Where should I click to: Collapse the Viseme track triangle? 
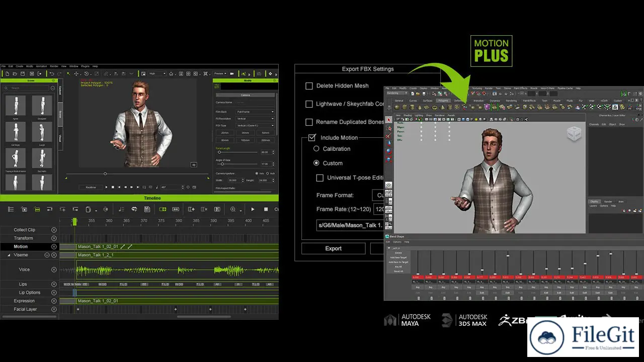click(x=9, y=255)
